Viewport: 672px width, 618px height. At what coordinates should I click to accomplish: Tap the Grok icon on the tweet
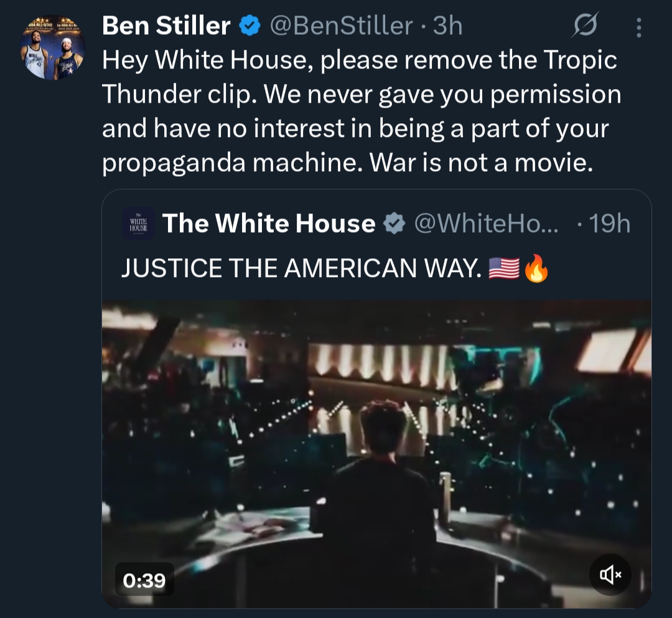[584, 26]
